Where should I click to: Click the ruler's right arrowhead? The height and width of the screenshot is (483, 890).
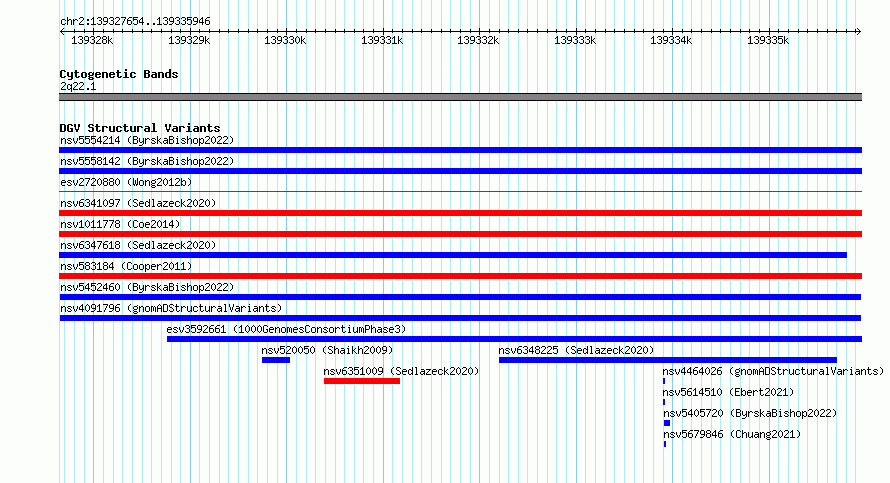(859, 31)
